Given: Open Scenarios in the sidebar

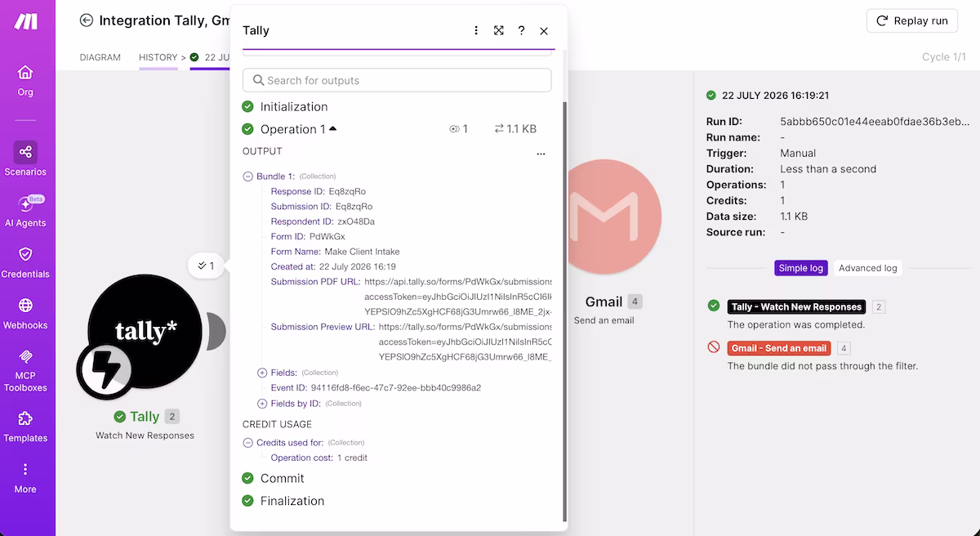Looking at the screenshot, I should 25,159.
